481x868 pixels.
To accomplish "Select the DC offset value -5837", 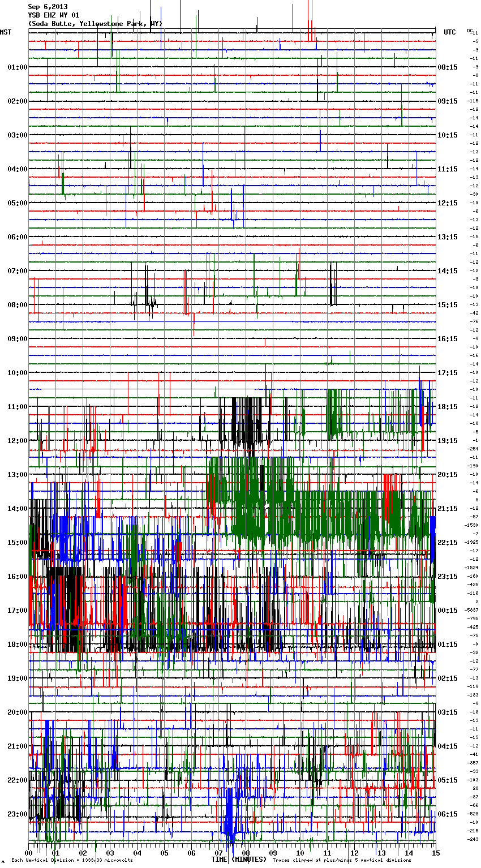I will (x=472, y=610).
